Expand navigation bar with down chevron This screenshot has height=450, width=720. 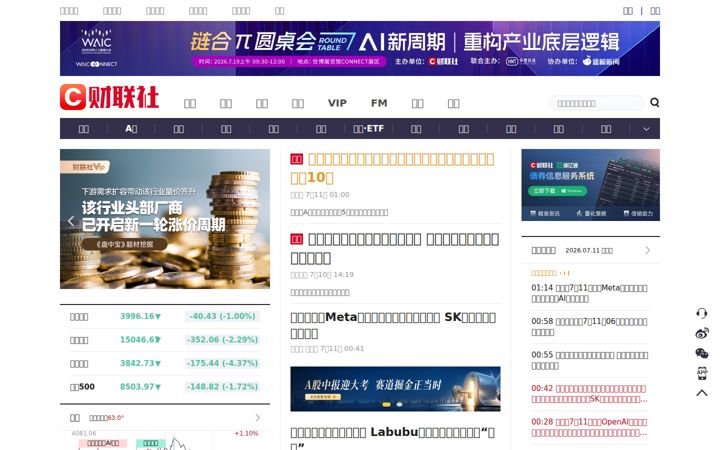(x=646, y=129)
